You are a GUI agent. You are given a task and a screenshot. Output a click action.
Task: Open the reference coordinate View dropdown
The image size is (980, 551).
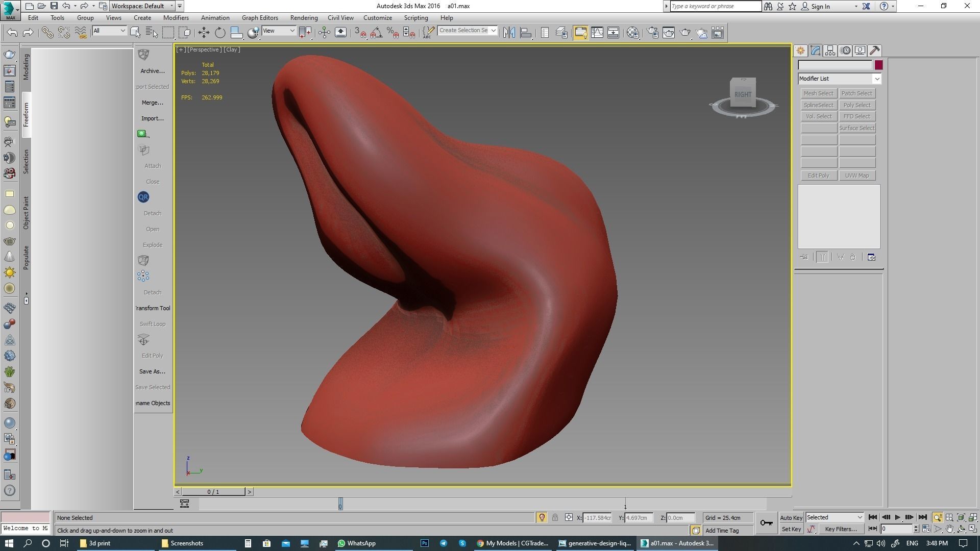coord(278,31)
